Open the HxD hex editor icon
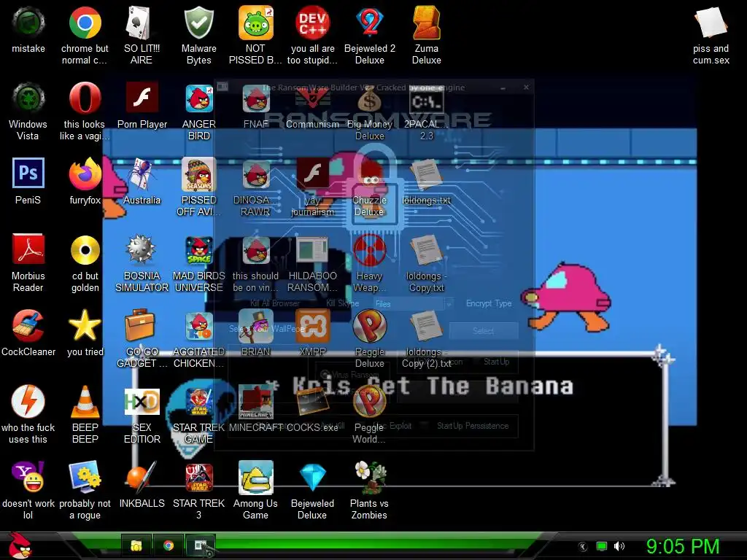 pyautogui.click(x=142, y=402)
